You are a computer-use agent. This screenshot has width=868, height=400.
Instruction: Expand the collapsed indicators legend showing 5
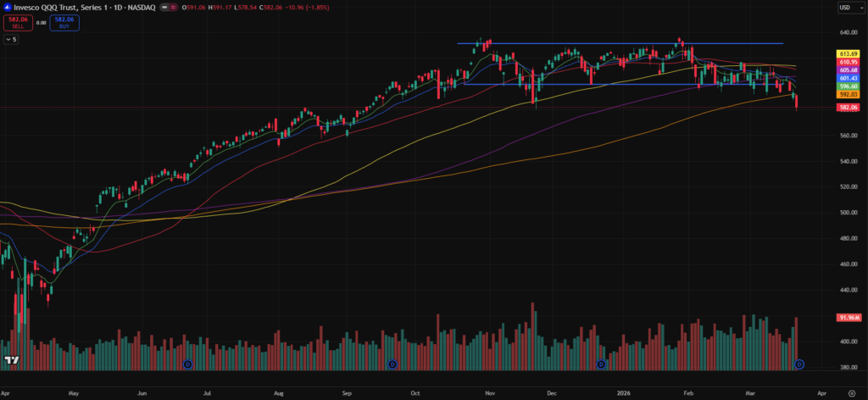click(x=11, y=39)
